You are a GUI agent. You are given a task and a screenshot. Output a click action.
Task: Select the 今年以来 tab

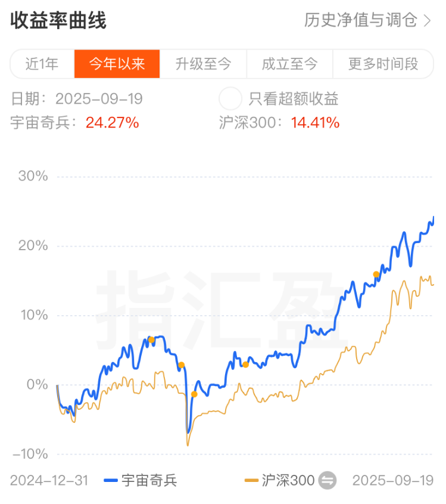pos(117,64)
